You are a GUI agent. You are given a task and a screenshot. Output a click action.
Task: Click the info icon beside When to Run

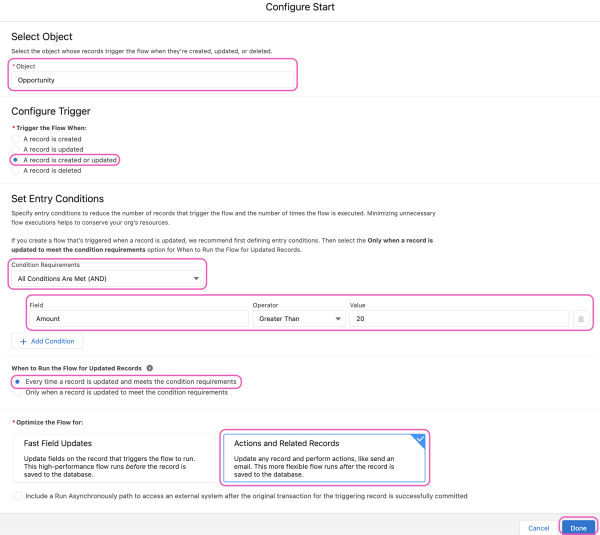150,368
